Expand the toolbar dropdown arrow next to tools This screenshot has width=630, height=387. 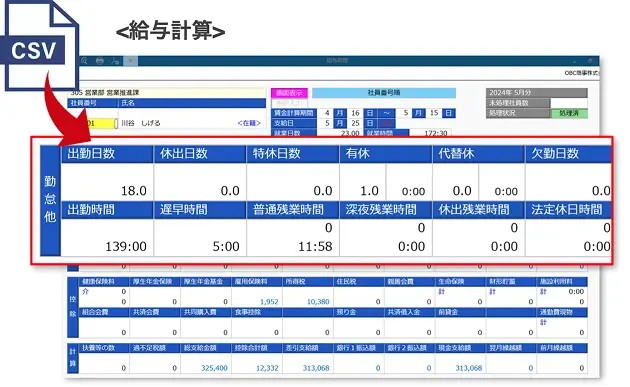pos(131,61)
